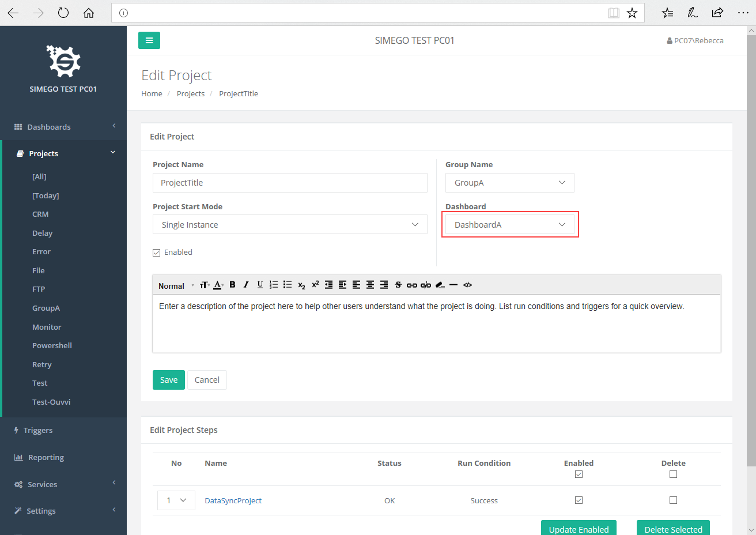Apply subscript formatting

301,285
